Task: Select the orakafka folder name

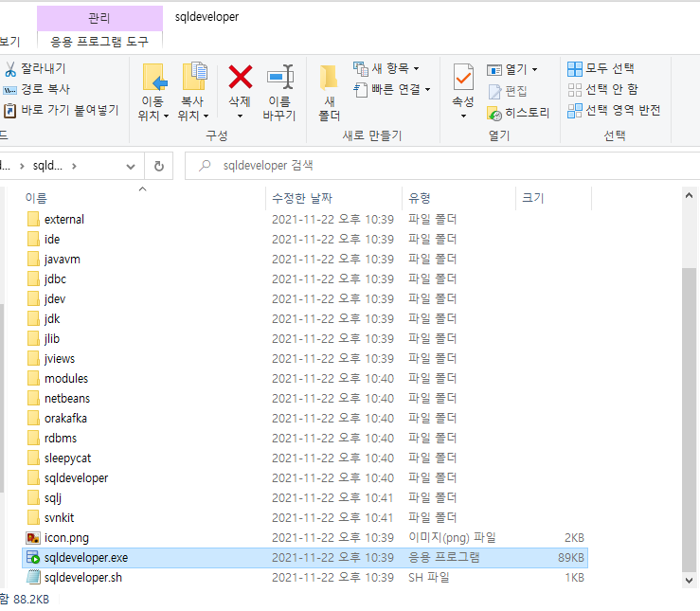Action: [x=65, y=418]
